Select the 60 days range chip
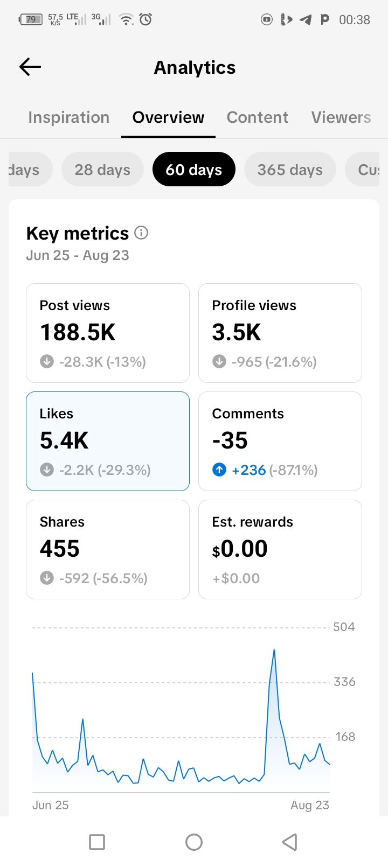 (194, 170)
